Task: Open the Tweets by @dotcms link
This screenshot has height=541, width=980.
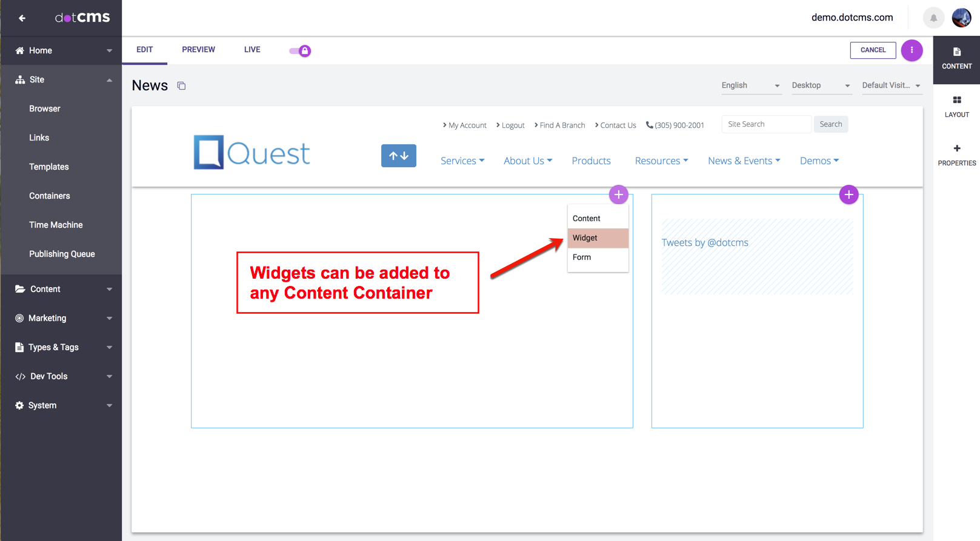Action: coord(705,243)
